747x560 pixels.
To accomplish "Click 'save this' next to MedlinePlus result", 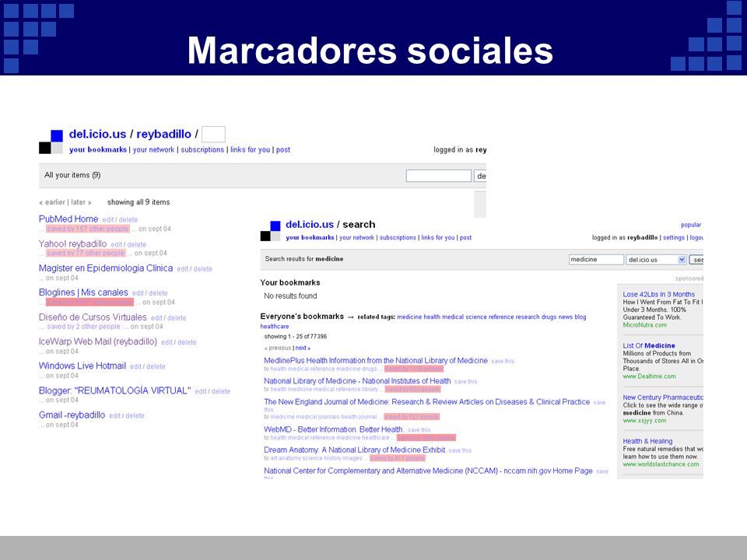I will pos(503,362).
